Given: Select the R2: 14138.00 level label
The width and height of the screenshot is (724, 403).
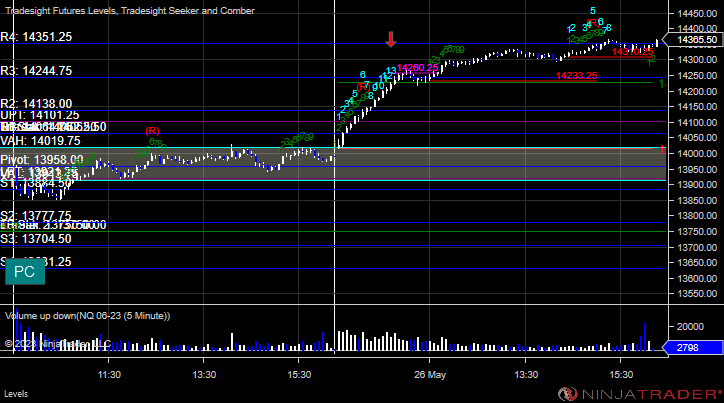Looking at the screenshot, I should (x=36, y=104).
